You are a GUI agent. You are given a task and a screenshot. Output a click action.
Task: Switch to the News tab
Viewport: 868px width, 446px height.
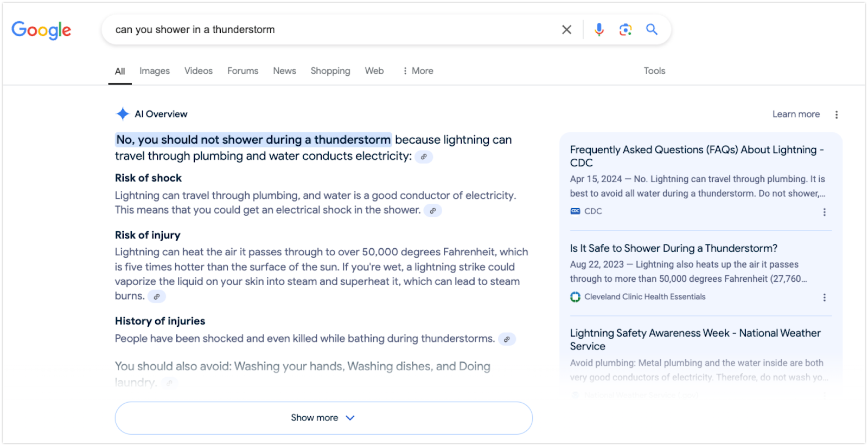[x=285, y=71]
